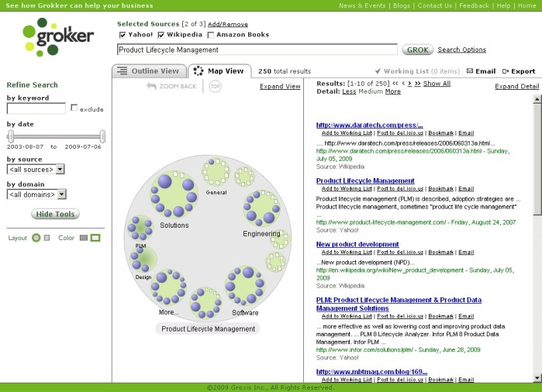The image size is (542, 392).
Task: Open News & Events in top menu
Action: (x=362, y=5)
